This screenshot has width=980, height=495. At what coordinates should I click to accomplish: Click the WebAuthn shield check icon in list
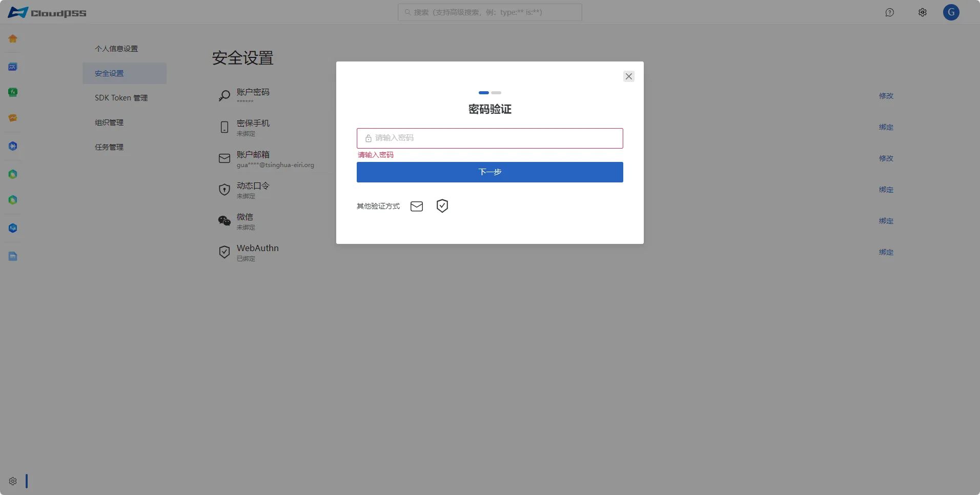tap(224, 252)
